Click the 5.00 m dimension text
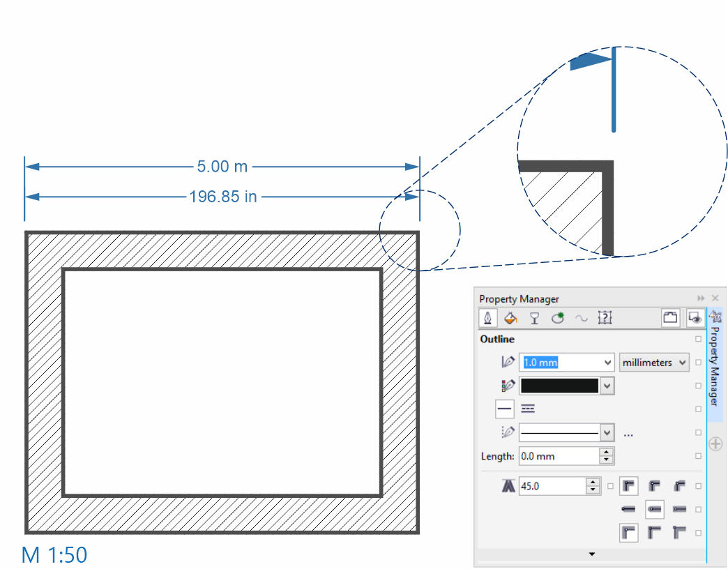 pos(222,167)
